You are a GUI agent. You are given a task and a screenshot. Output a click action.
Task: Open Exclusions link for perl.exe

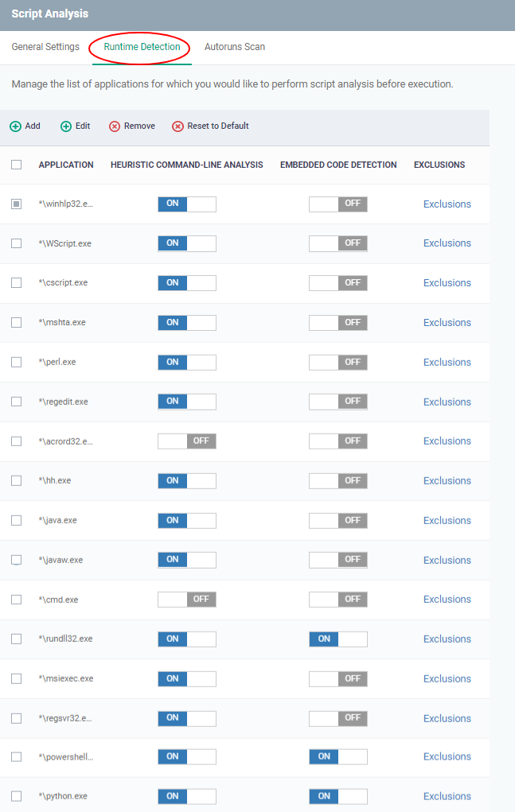pos(447,363)
